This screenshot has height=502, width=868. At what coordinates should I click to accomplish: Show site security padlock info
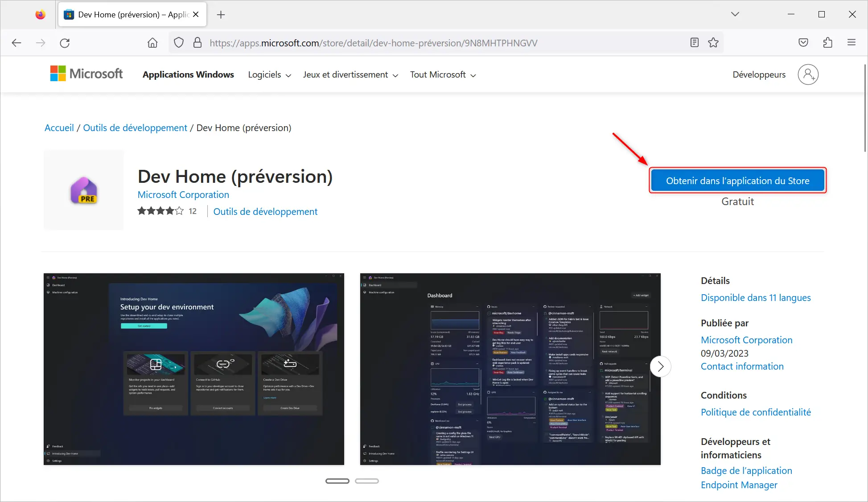[197, 43]
